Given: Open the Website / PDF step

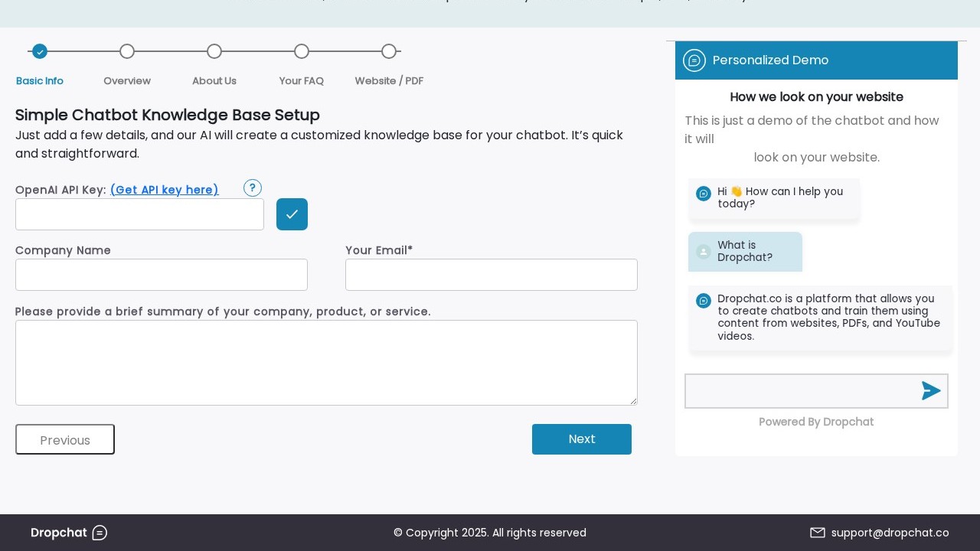Looking at the screenshot, I should [389, 51].
